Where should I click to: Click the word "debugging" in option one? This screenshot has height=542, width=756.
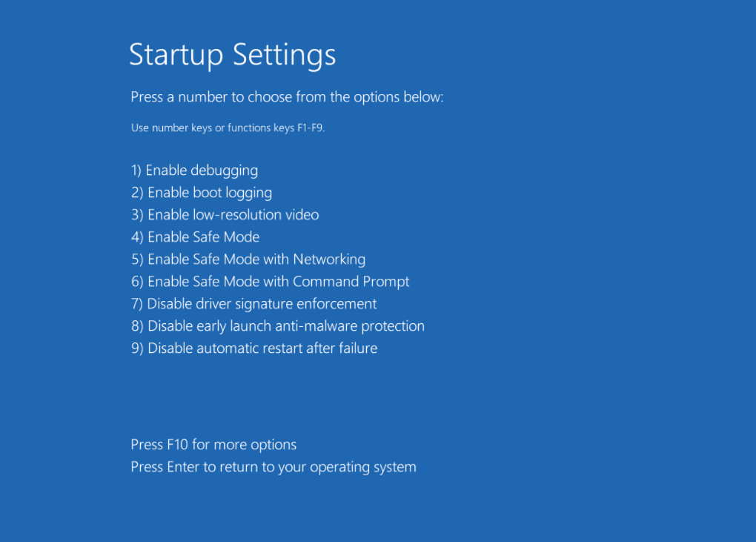225,170
